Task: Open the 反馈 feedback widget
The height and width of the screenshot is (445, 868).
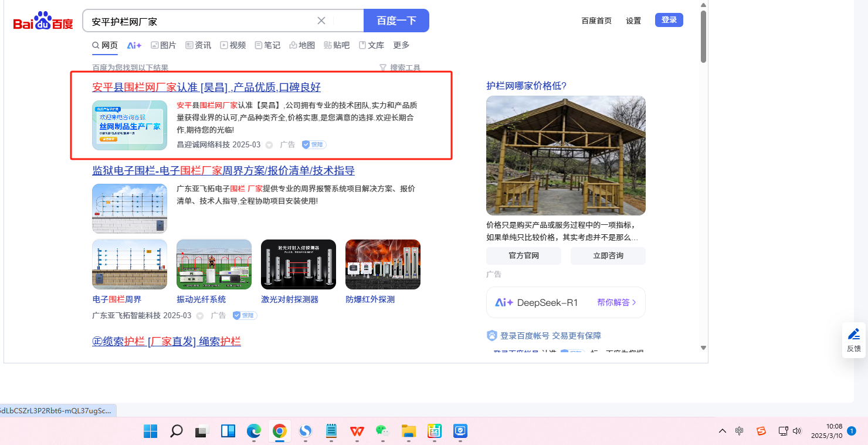Action: click(x=854, y=340)
